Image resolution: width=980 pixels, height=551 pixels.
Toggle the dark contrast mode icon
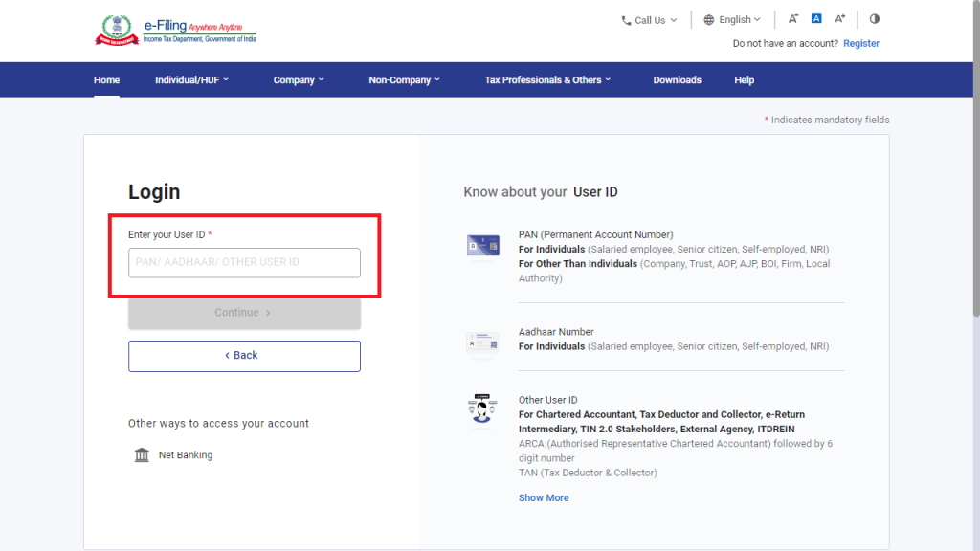click(874, 18)
